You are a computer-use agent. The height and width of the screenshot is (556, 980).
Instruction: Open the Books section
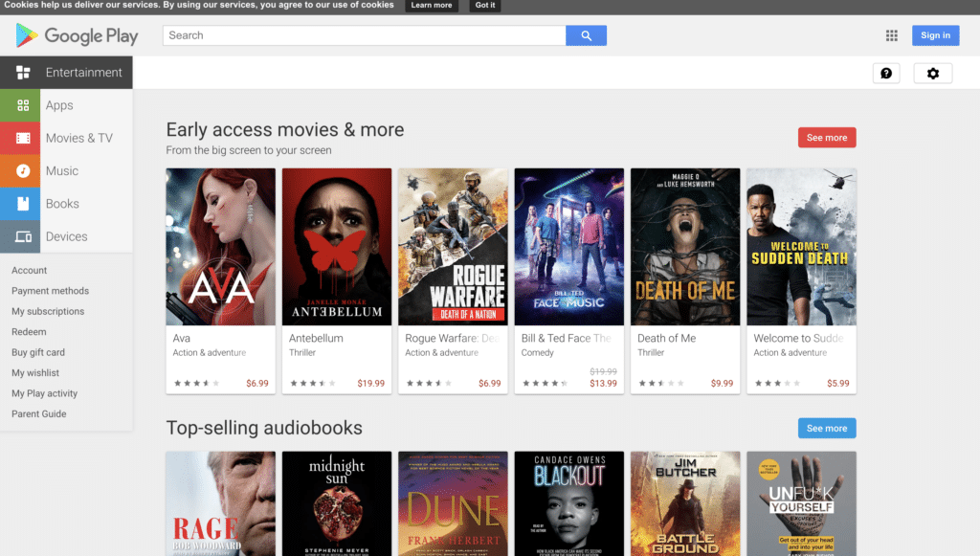(62, 204)
